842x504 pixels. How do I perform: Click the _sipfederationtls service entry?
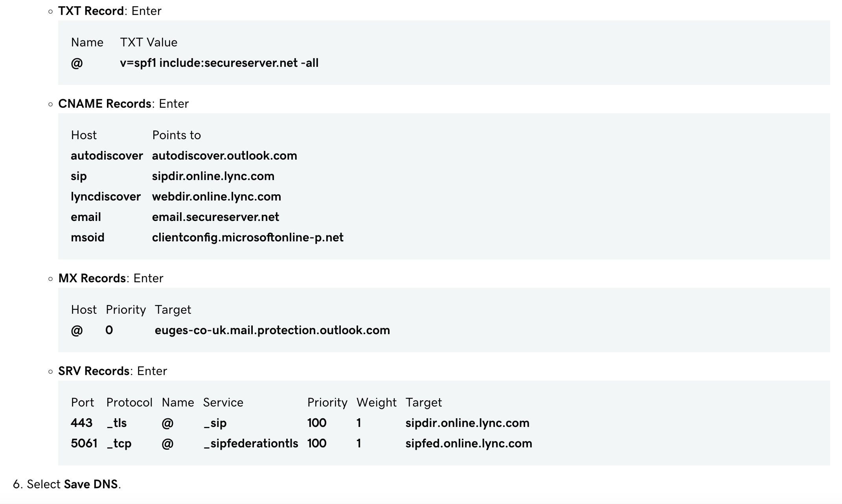pyautogui.click(x=251, y=443)
